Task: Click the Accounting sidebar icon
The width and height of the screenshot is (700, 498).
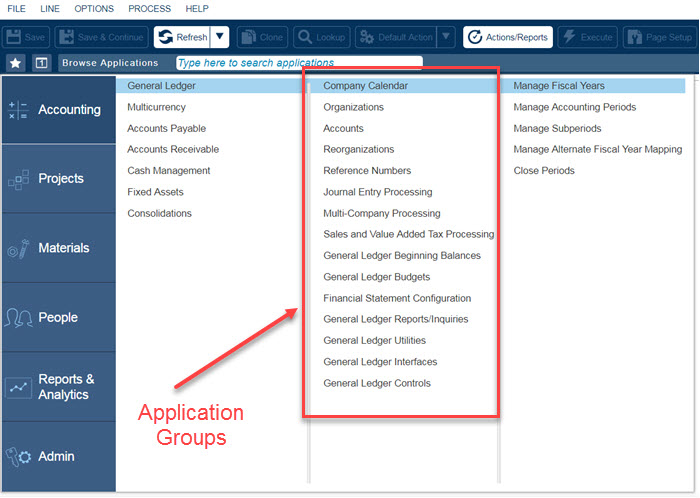Action: click(18, 110)
